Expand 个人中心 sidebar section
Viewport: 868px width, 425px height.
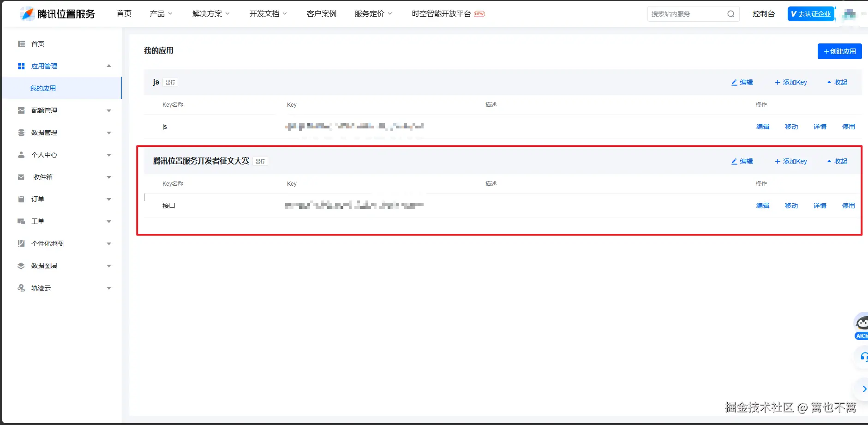pyautogui.click(x=109, y=155)
